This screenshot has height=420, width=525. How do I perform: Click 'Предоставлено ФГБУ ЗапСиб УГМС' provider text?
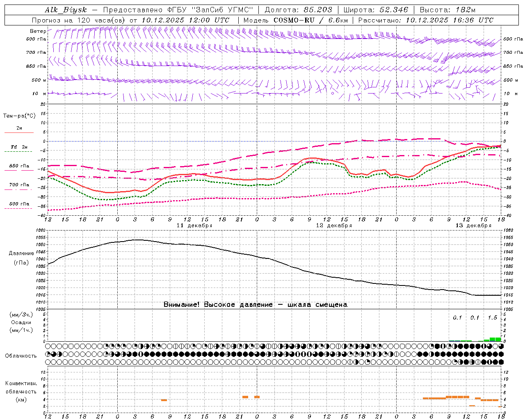[x=178, y=10]
